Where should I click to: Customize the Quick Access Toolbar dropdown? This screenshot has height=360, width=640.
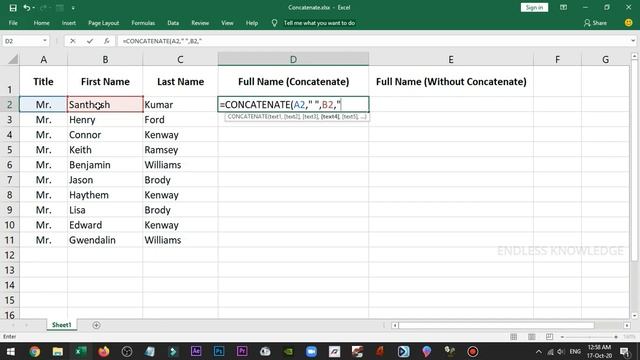click(x=73, y=8)
